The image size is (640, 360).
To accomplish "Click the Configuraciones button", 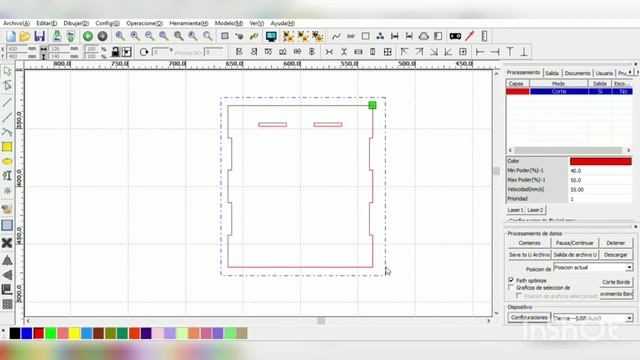I will click(529, 317).
